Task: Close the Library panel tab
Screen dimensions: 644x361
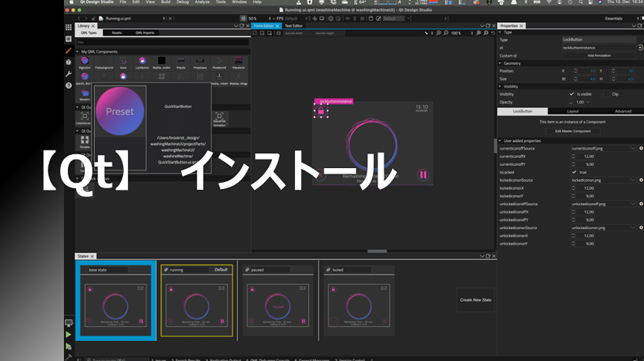Action: tap(92, 26)
